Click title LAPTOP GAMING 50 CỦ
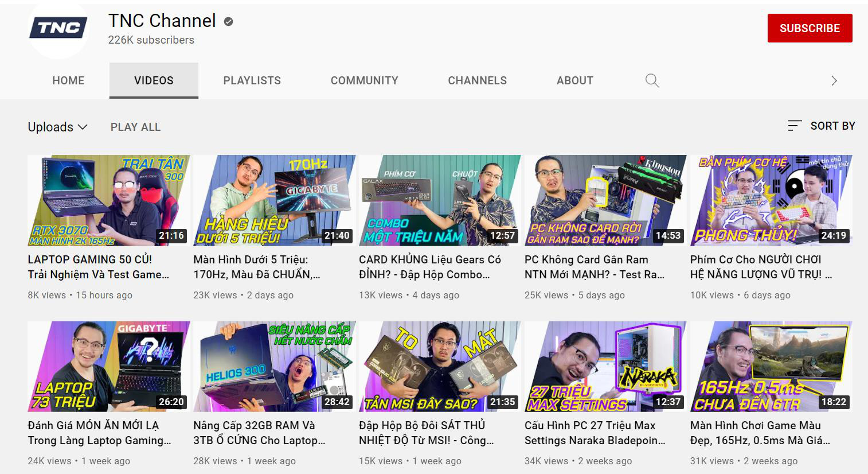868x474 pixels. click(x=99, y=267)
